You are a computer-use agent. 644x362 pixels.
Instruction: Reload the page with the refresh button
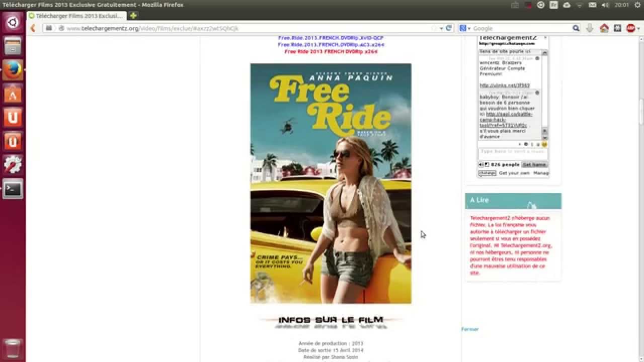(x=448, y=29)
